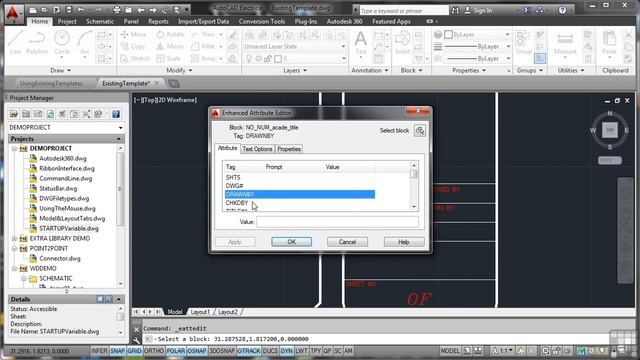Toggle OTRACK in status bar
The height and width of the screenshot is (360, 640).
click(249, 351)
